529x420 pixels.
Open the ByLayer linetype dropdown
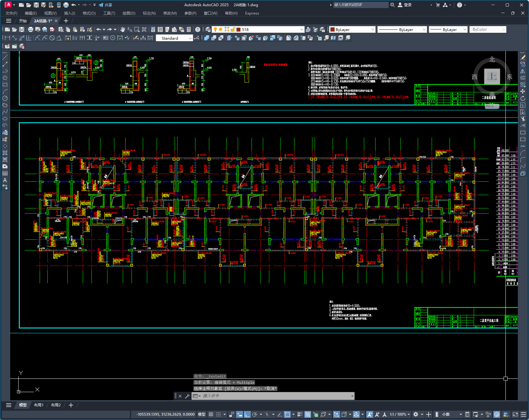point(424,29)
